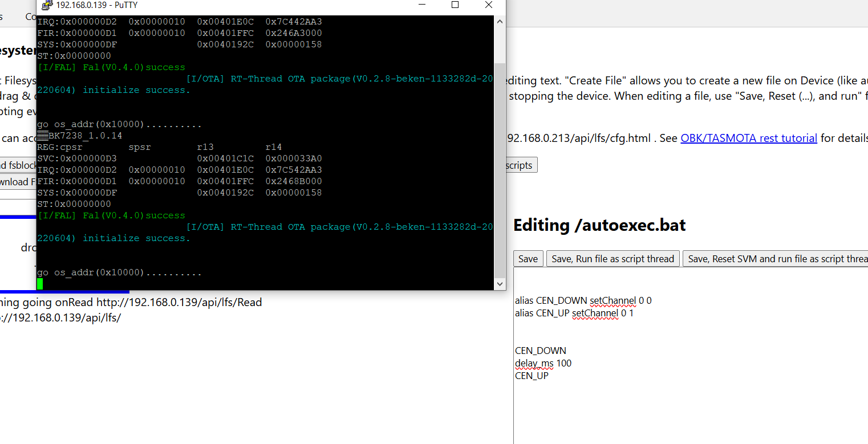Click the Save button for autoexec.bat
This screenshot has width=868, height=444.
[x=528, y=259]
